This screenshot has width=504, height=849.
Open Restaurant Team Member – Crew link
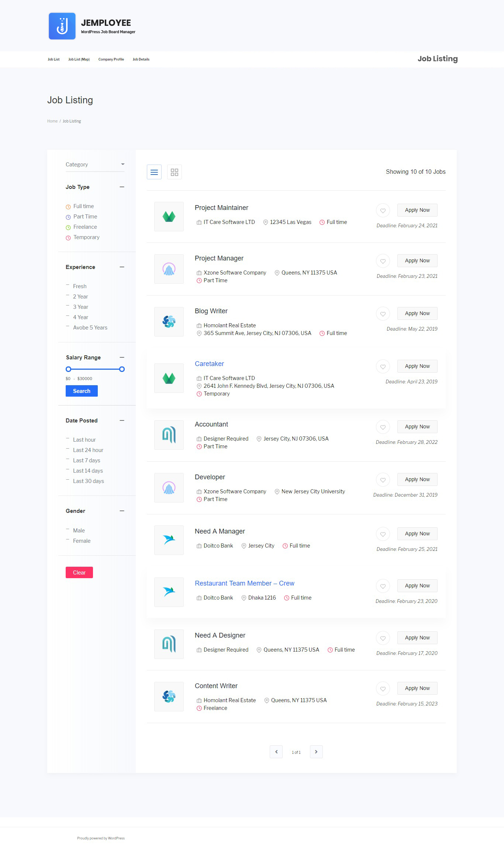(x=245, y=583)
